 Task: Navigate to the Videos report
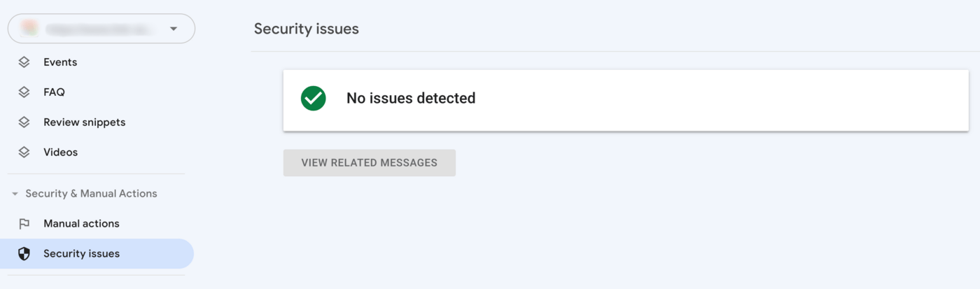pos(60,153)
